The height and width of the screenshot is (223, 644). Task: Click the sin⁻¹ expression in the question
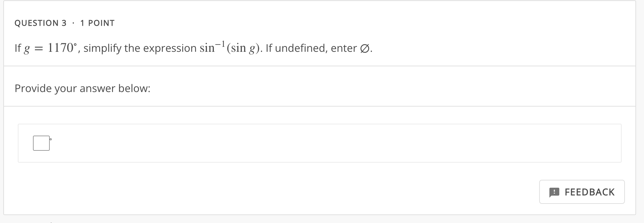click(213, 47)
